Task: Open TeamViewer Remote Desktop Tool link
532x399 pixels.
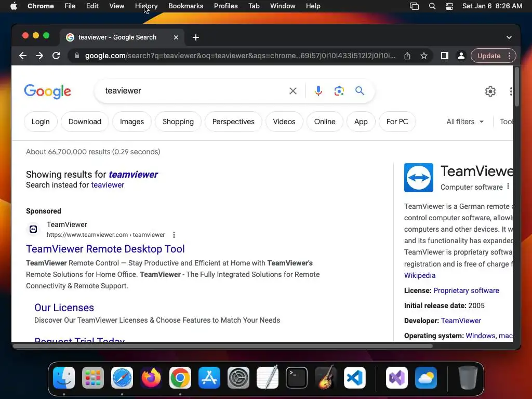Action: click(105, 249)
